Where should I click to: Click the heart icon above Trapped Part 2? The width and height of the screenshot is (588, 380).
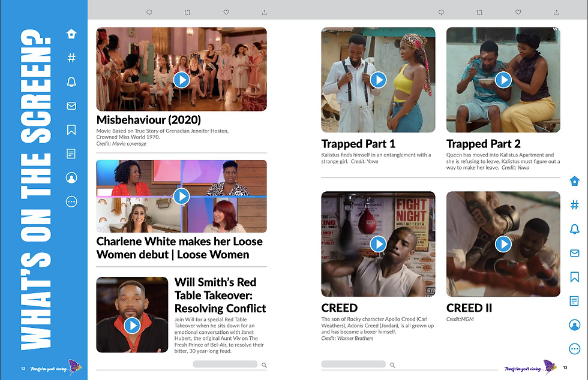pyautogui.click(x=518, y=13)
